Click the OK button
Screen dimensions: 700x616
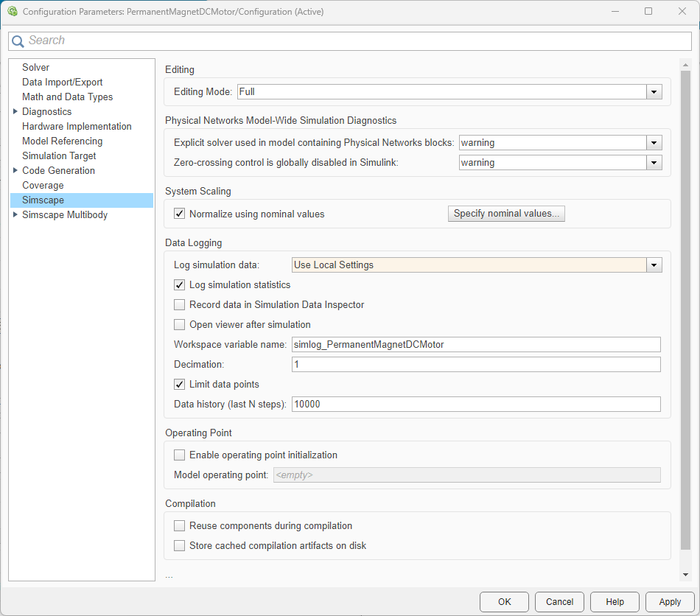coord(504,602)
